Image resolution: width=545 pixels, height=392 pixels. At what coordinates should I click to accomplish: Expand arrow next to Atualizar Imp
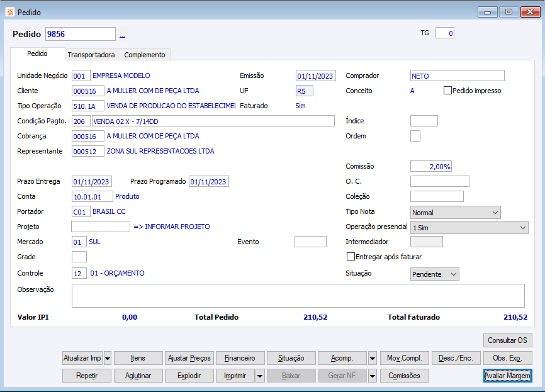(108, 358)
